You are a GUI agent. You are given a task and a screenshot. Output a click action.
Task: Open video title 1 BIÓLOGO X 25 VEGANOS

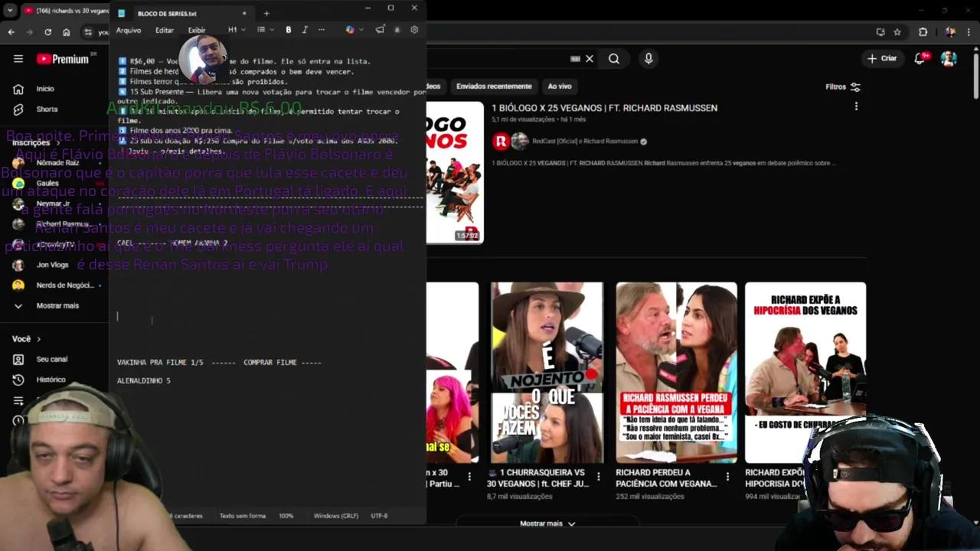click(604, 108)
